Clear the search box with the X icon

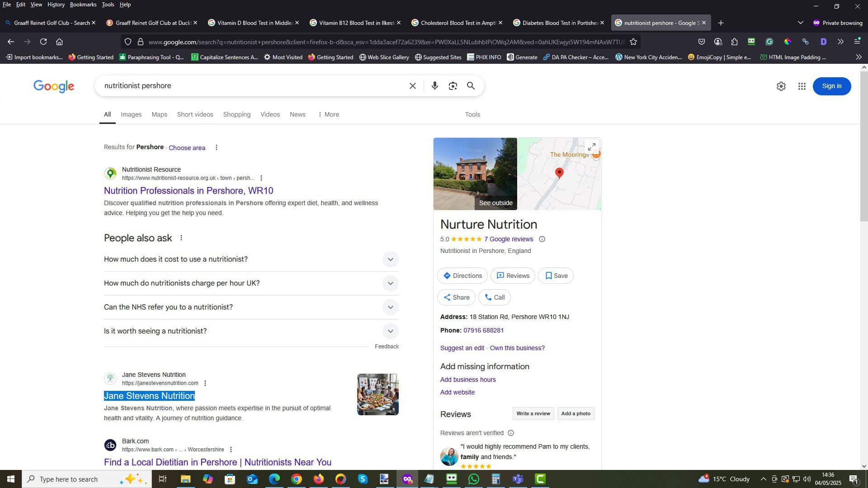click(x=412, y=86)
